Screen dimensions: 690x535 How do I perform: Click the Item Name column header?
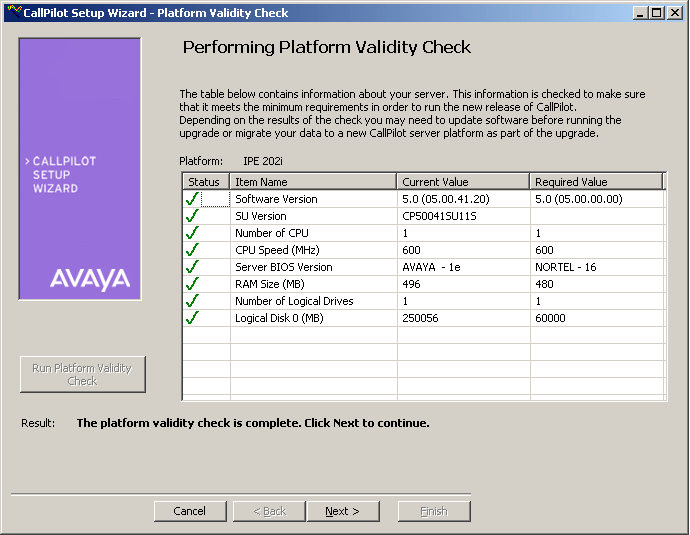coord(313,182)
